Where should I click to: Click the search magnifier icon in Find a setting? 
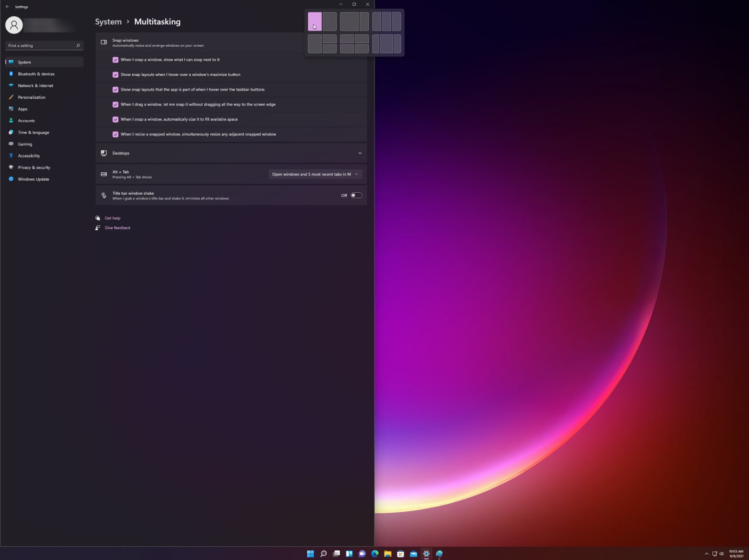(x=78, y=46)
